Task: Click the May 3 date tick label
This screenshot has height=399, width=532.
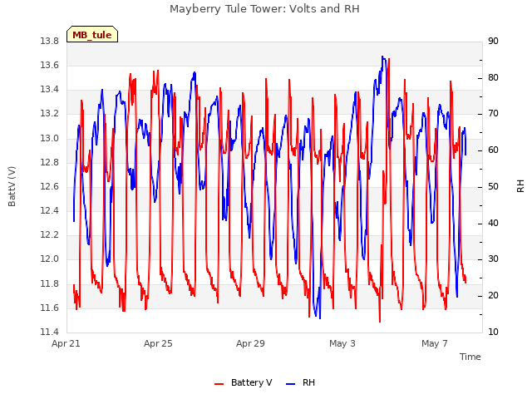Action: click(x=342, y=343)
